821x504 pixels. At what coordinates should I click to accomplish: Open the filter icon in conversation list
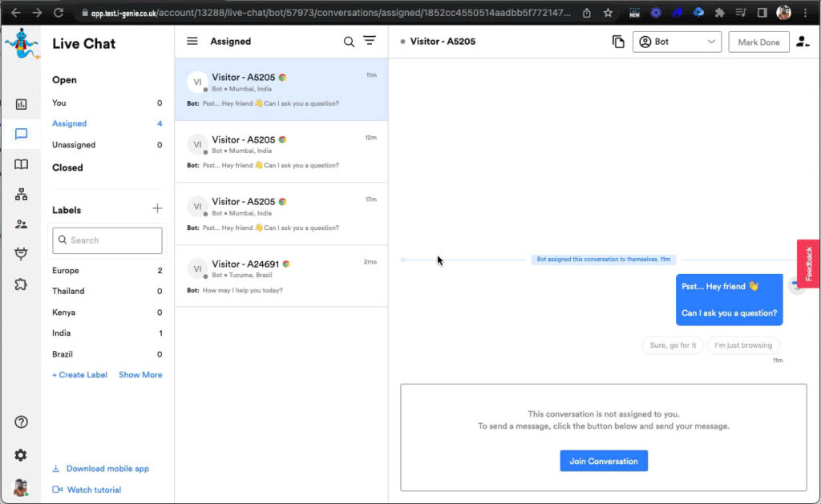click(370, 42)
